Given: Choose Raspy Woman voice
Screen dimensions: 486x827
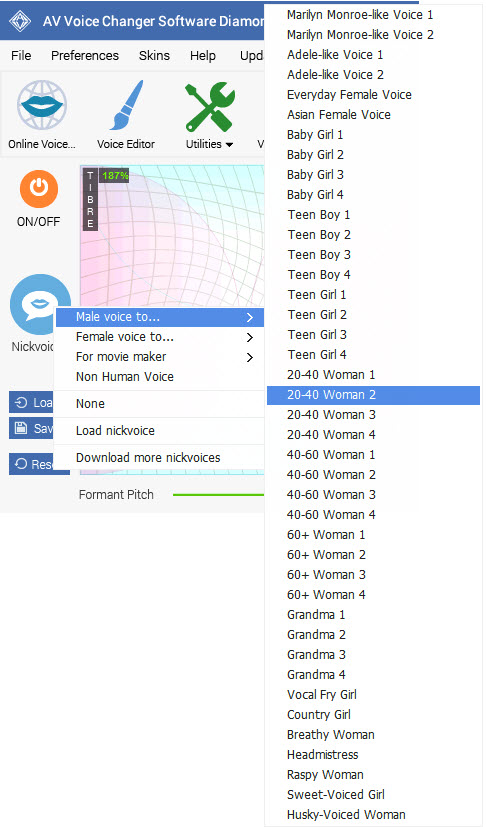Looking at the screenshot, I should pyautogui.click(x=373, y=775).
